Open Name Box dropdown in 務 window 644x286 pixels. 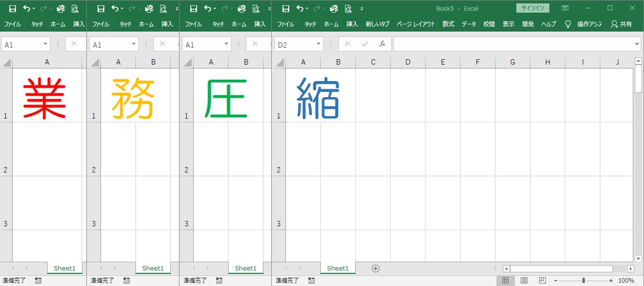point(134,45)
